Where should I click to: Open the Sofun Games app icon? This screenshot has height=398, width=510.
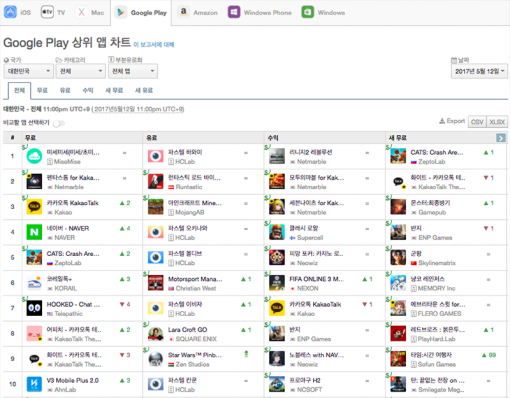398,359
